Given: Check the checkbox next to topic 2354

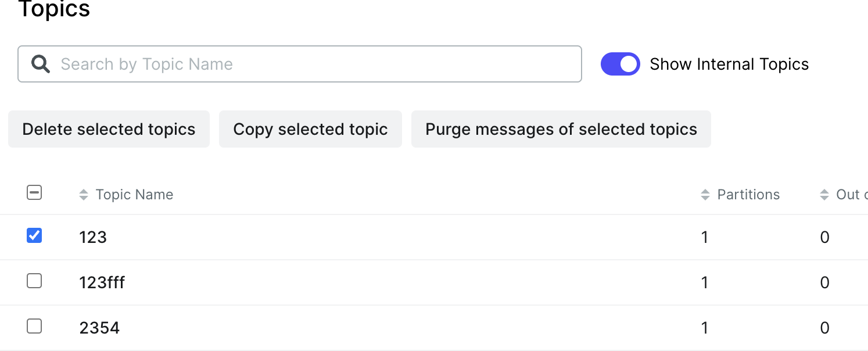Looking at the screenshot, I should (34, 326).
